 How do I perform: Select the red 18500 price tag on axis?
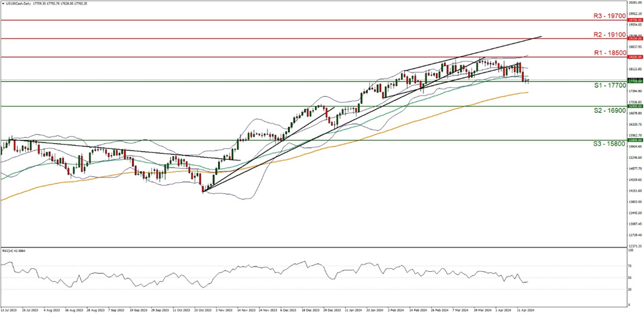(x=634, y=57)
